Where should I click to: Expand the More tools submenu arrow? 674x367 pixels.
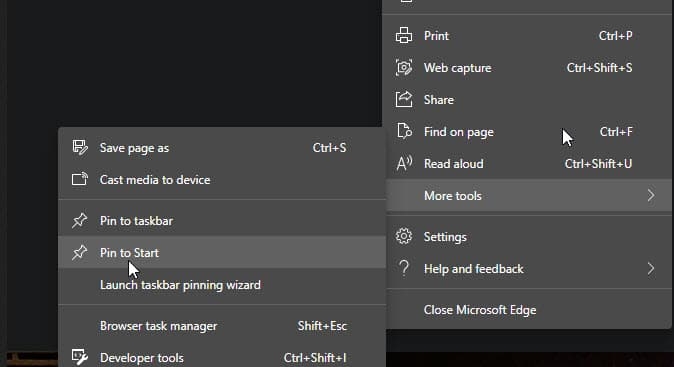(x=651, y=196)
